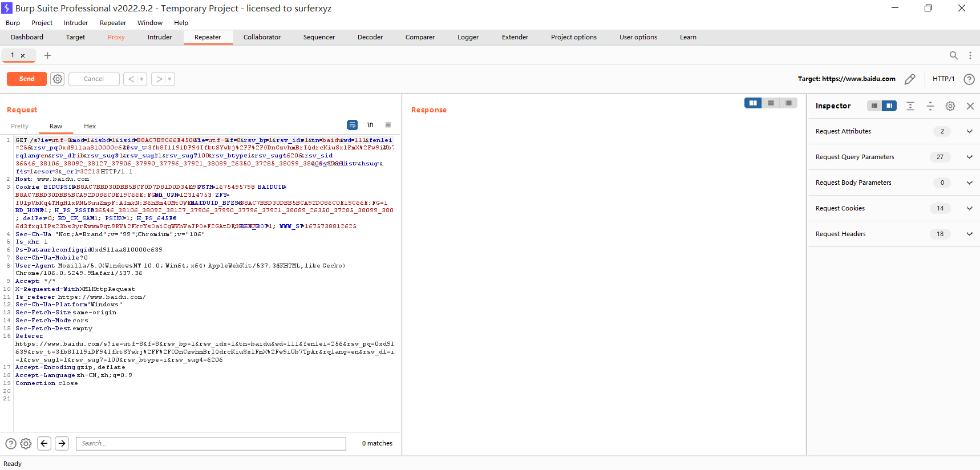Select Repeater request tab 1
This screenshot has height=470, width=980.
[13, 55]
